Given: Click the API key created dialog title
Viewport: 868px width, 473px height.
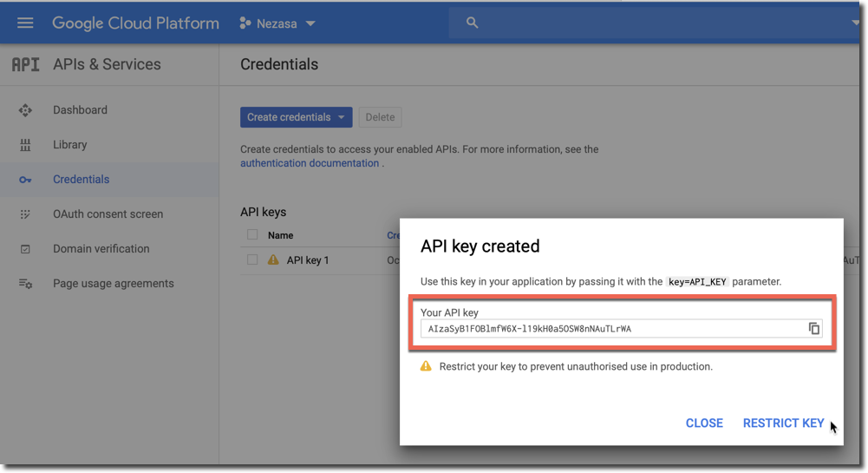Looking at the screenshot, I should (480, 246).
